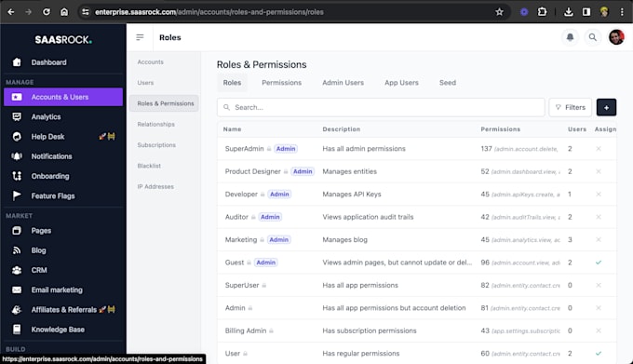
Task: Click the browser address bar URL
Action: pyautogui.click(x=209, y=12)
